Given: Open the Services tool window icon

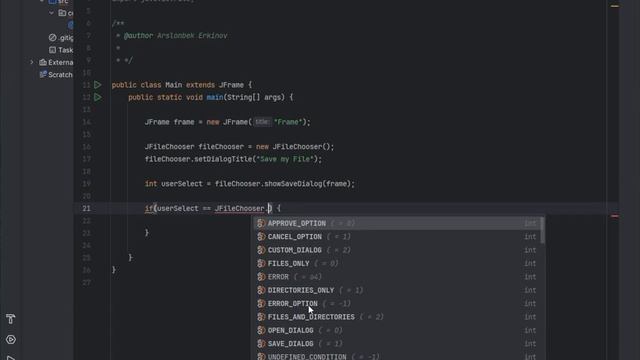Looking at the screenshot, I should (11, 340).
